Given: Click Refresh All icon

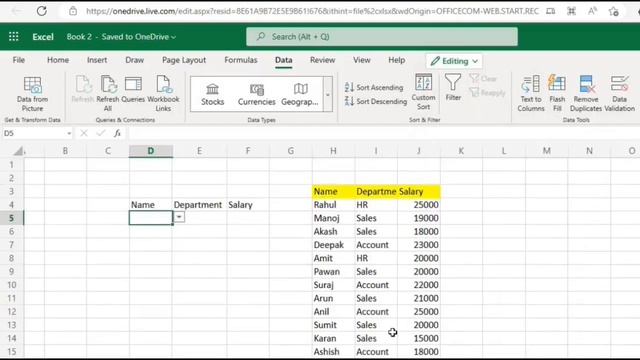Looking at the screenshot, I should [x=108, y=84].
